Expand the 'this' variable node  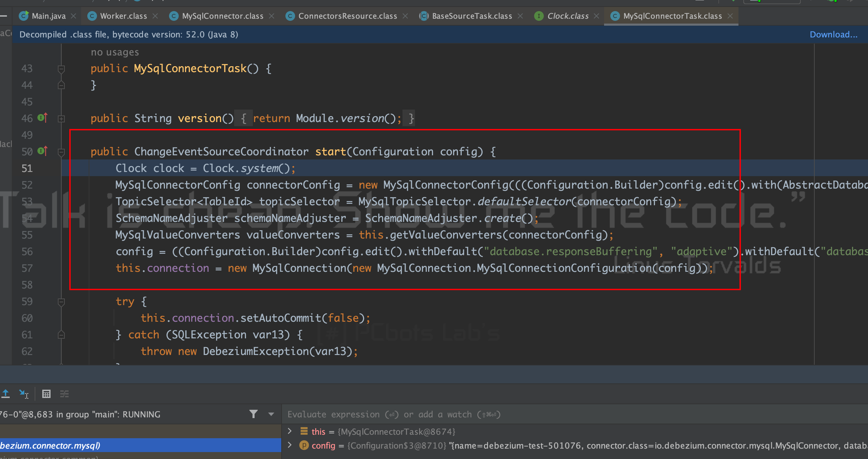coord(290,431)
